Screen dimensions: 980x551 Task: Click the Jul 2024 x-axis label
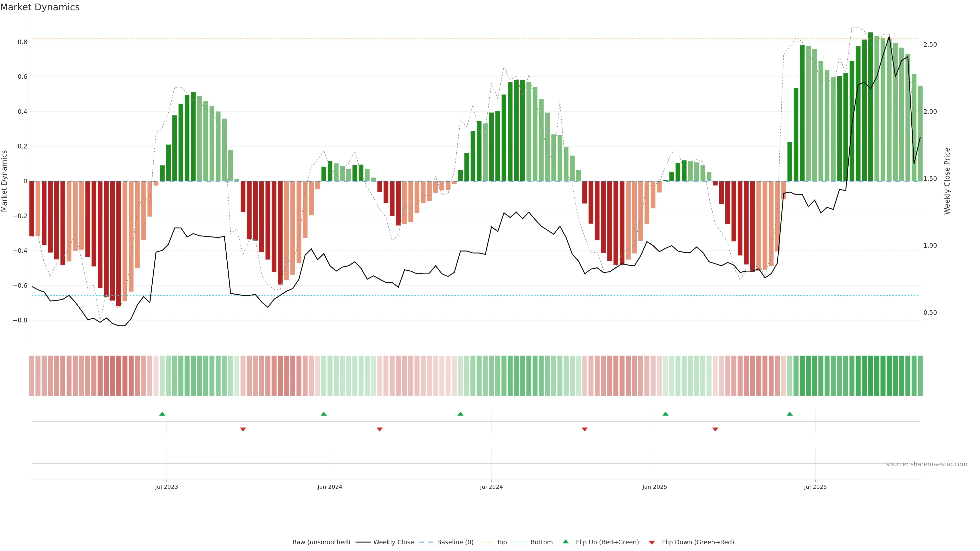(x=491, y=487)
